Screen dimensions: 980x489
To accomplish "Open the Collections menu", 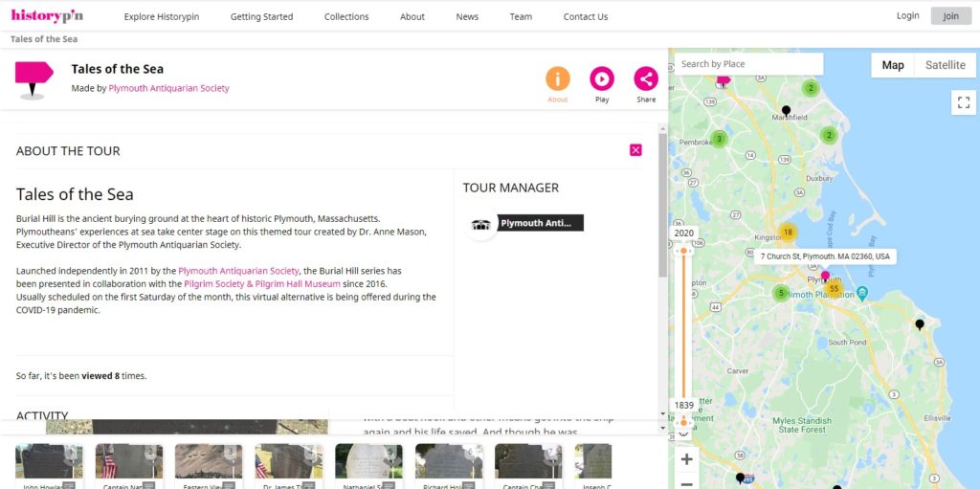I will point(346,16).
